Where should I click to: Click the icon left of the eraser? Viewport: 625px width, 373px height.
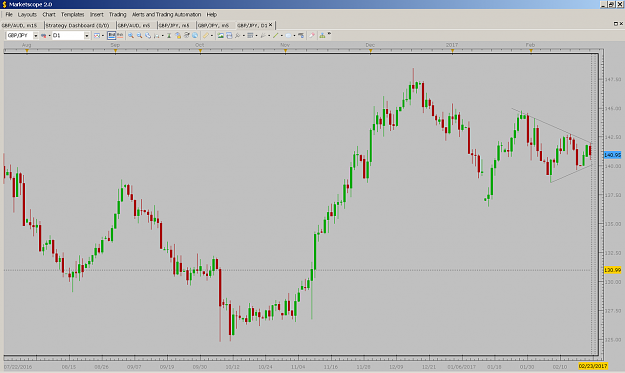click(301, 35)
